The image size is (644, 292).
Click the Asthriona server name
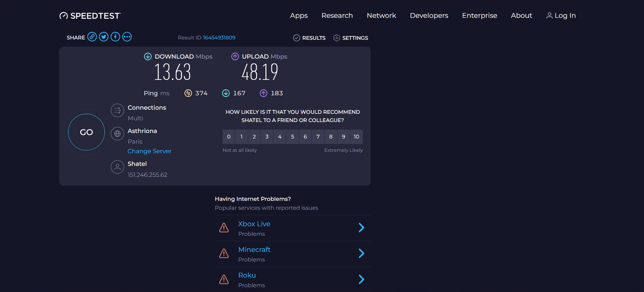[x=142, y=131]
